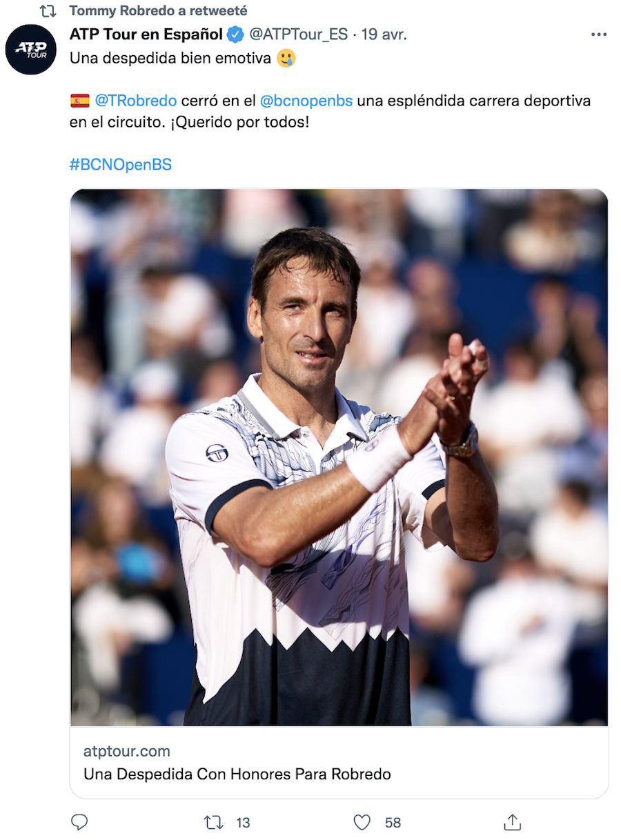This screenshot has width=621, height=840.
Task: Click the ATP Tour profile avatar
Action: tap(31, 50)
